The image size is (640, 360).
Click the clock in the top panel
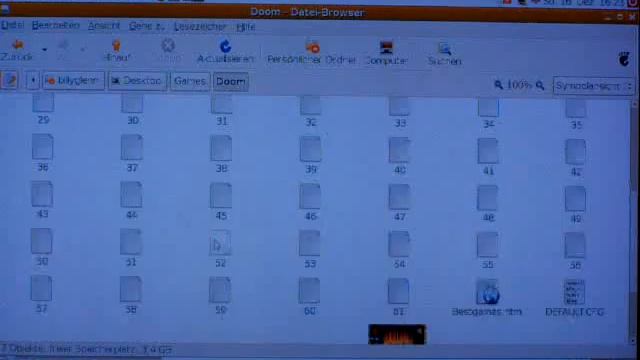584,2
